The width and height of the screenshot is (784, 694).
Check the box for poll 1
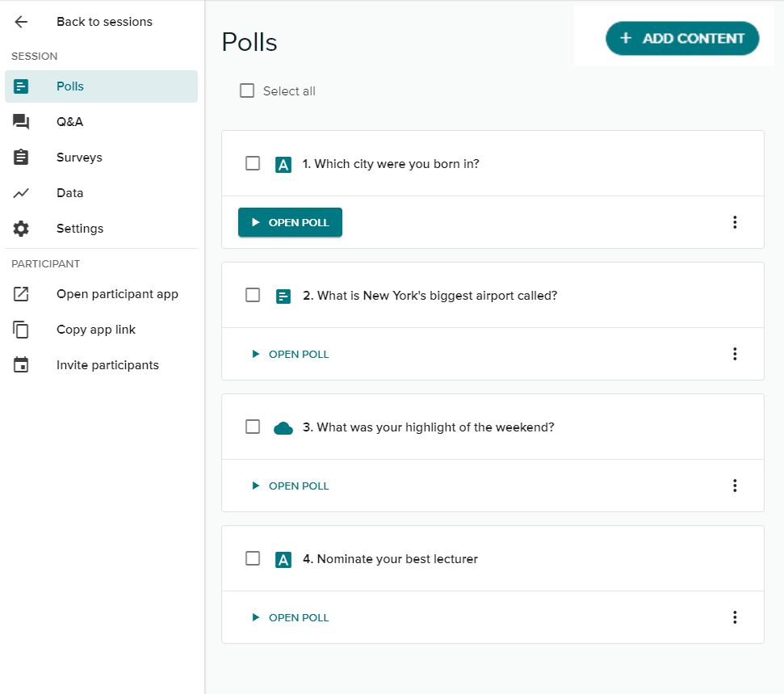pyautogui.click(x=253, y=164)
